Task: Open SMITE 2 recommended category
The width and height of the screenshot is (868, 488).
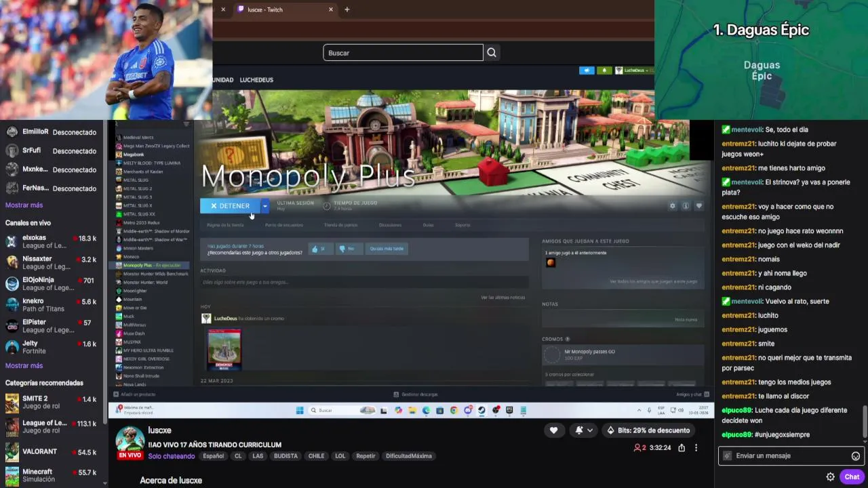Action: point(52,403)
